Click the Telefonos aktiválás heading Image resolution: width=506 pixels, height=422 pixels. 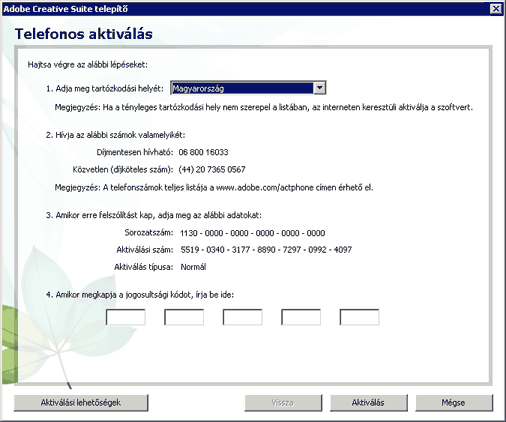(84, 34)
